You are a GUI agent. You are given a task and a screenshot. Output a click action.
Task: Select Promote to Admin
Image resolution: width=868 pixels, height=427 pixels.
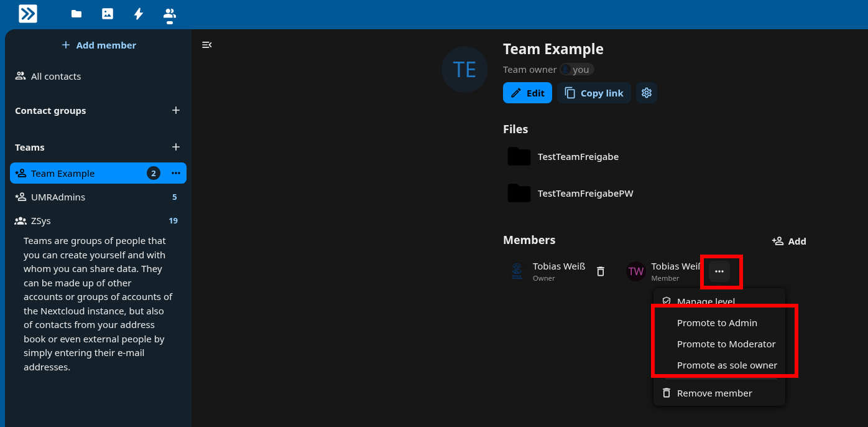(717, 322)
